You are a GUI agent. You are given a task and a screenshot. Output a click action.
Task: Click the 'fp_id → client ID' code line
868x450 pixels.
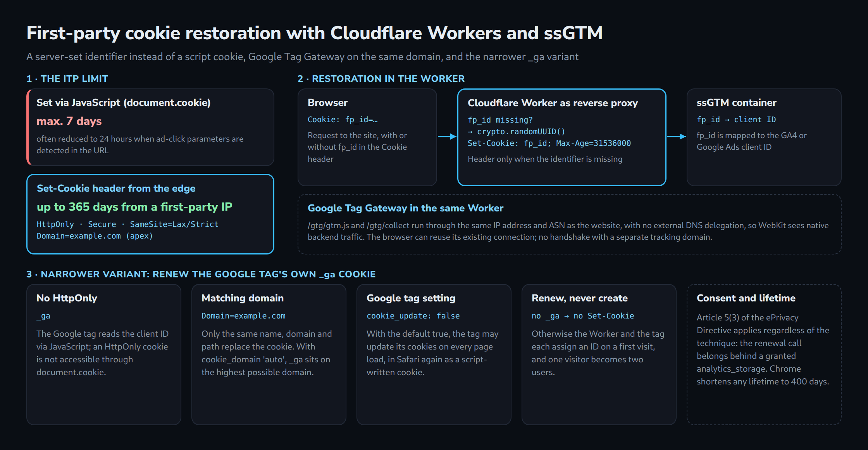coord(736,119)
